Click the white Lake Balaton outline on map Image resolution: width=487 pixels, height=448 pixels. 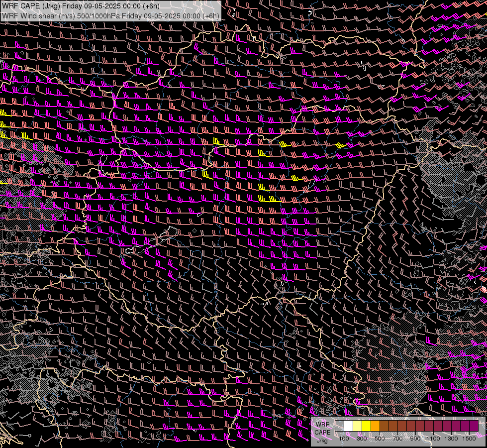(151, 240)
